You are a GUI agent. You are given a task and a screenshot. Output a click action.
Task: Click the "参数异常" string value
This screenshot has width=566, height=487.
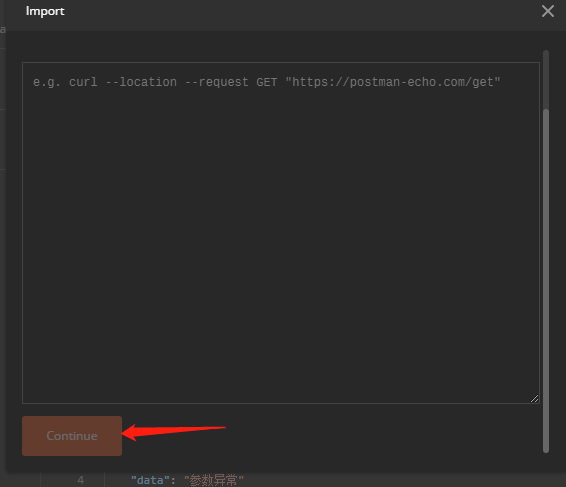(x=214, y=481)
